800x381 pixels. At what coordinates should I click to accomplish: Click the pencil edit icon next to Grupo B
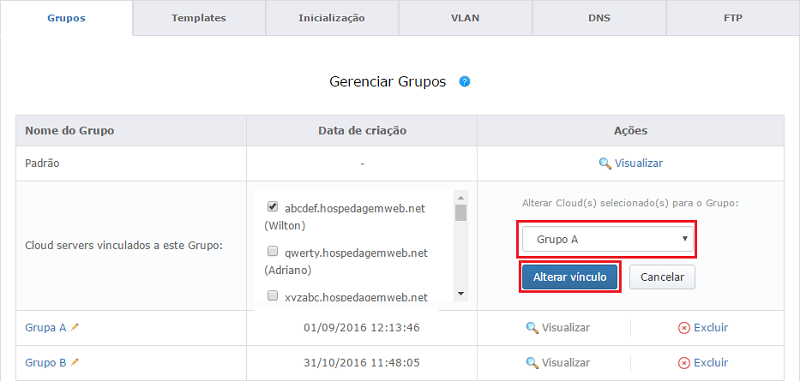tap(75, 362)
